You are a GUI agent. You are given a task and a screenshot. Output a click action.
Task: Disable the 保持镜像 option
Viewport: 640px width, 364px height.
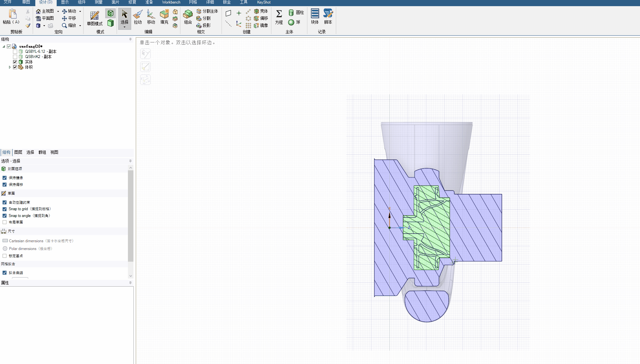(x=5, y=178)
